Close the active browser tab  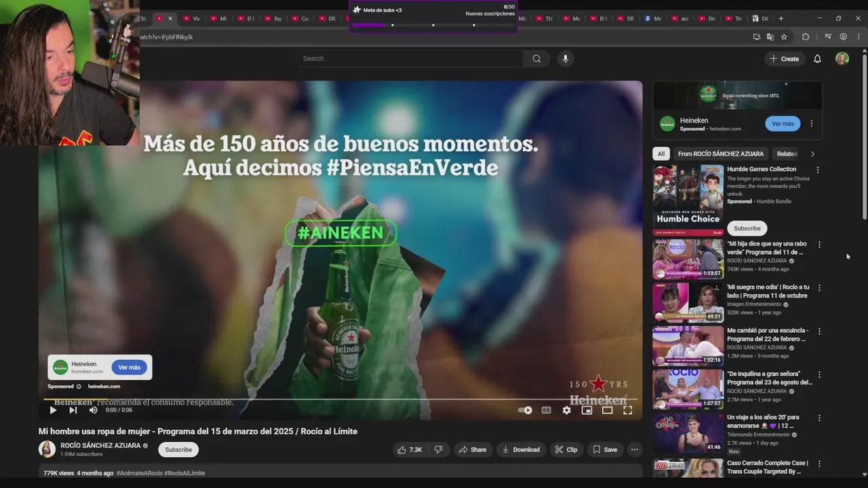[170, 18]
